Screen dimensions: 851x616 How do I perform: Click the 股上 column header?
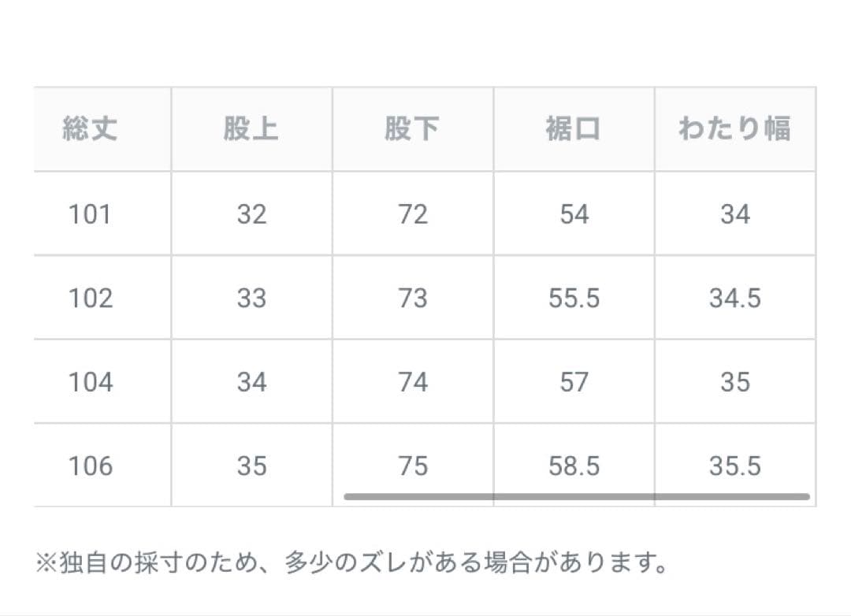tap(251, 128)
